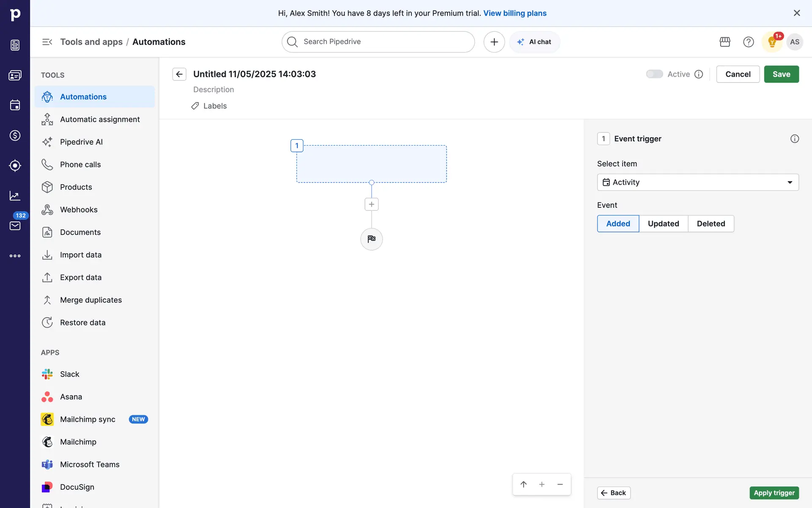This screenshot has height=508, width=812.
Task: Collapse the sidebar menu toggle
Action: pyautogui.click(x=47, y=42)
